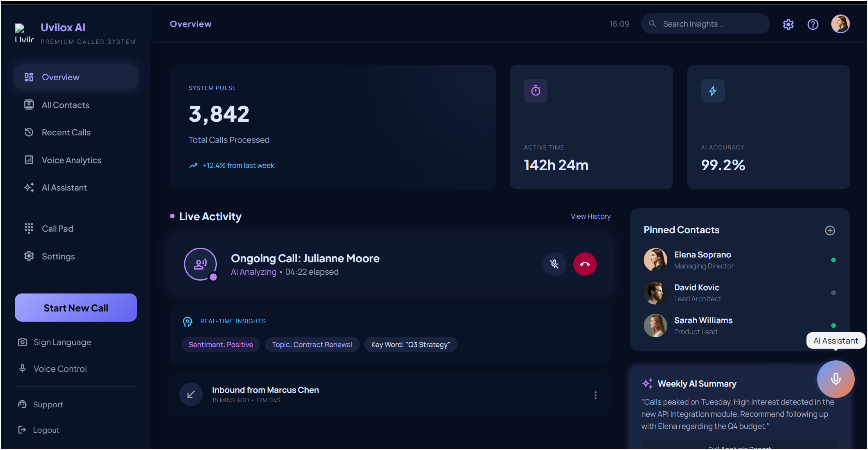
Task: Open the Call Pad
Action: (x=76, y=229)
